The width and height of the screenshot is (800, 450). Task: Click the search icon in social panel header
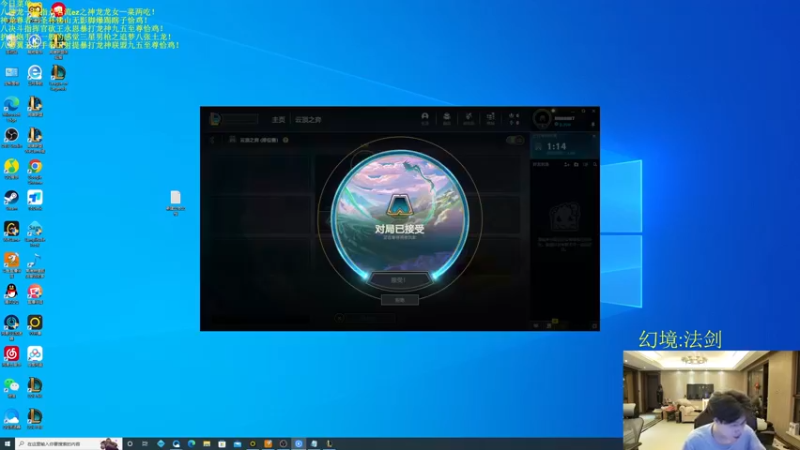coord(594,164)
